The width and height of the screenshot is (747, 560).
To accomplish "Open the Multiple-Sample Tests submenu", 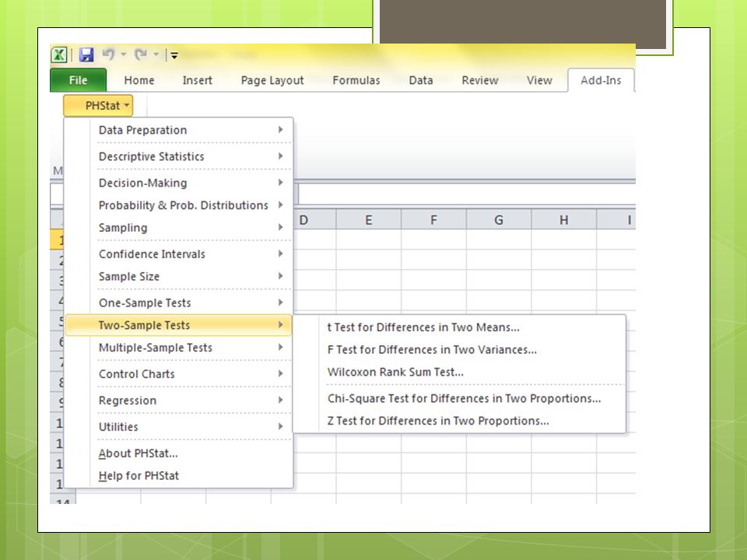I will pos(179,348).
